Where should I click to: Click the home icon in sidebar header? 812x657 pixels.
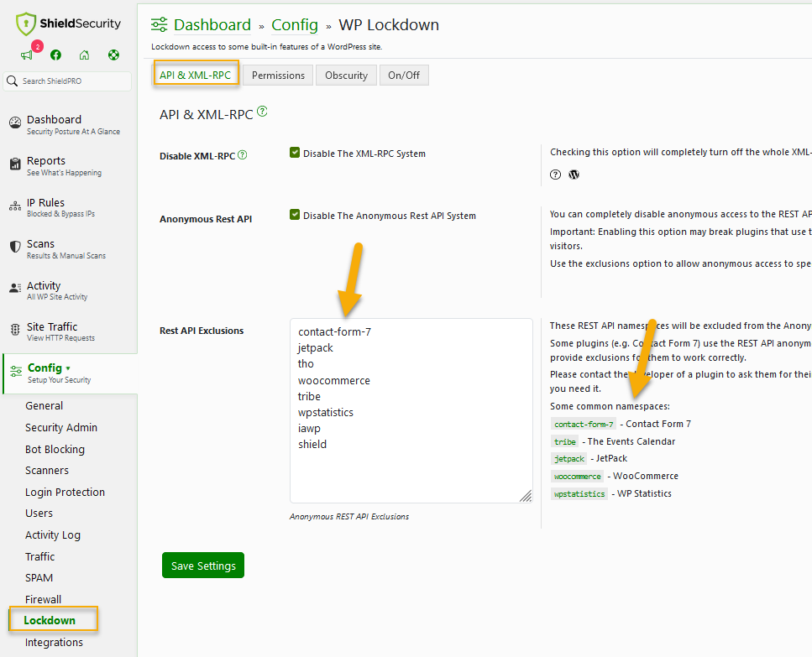pos(85,55)
